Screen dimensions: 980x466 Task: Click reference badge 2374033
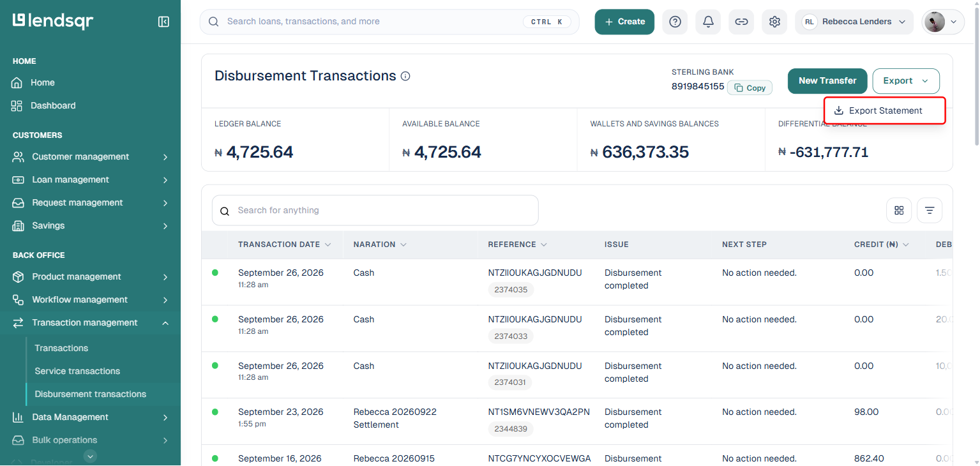click(x=511, y=336)
